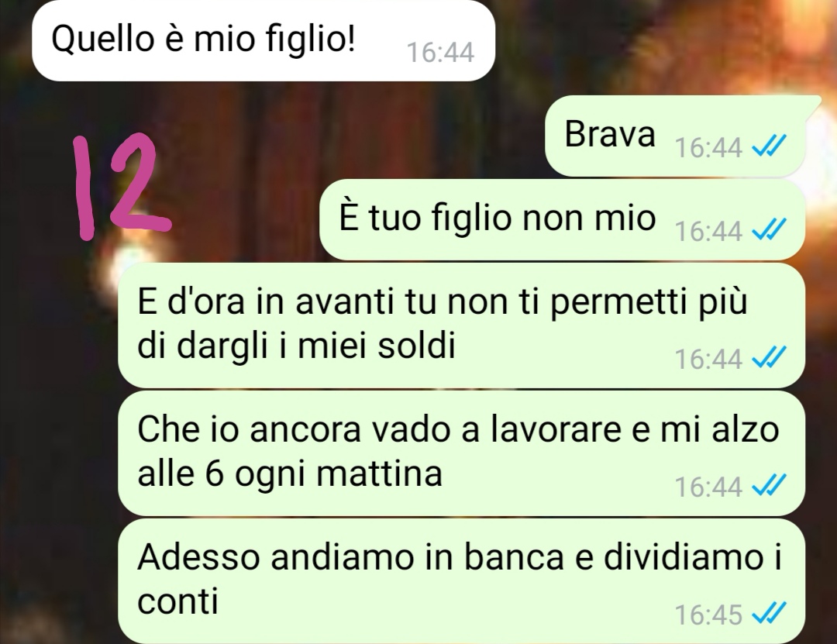The image size is (837, 644).
Task: Tap the word "mattina" in the message
Action: [x=380, y=474]
